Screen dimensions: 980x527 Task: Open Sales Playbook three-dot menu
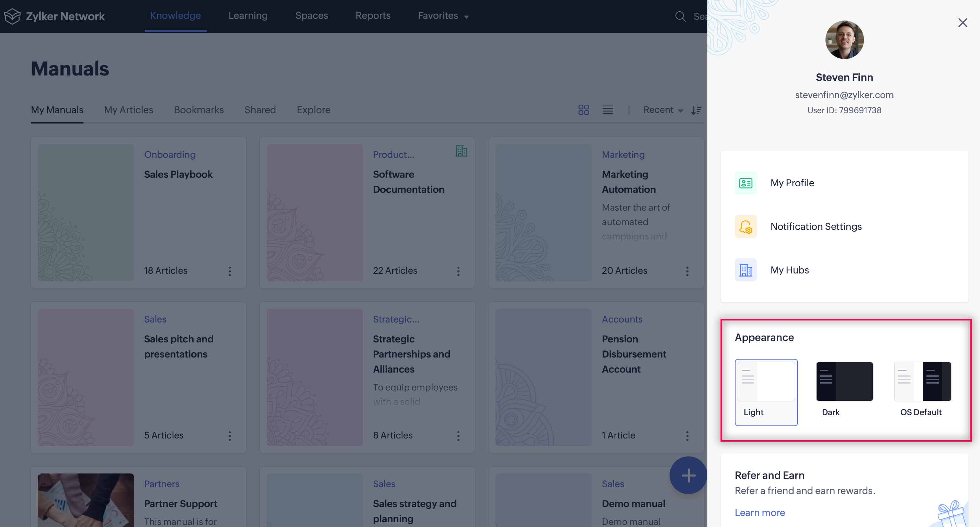[229, 271]
